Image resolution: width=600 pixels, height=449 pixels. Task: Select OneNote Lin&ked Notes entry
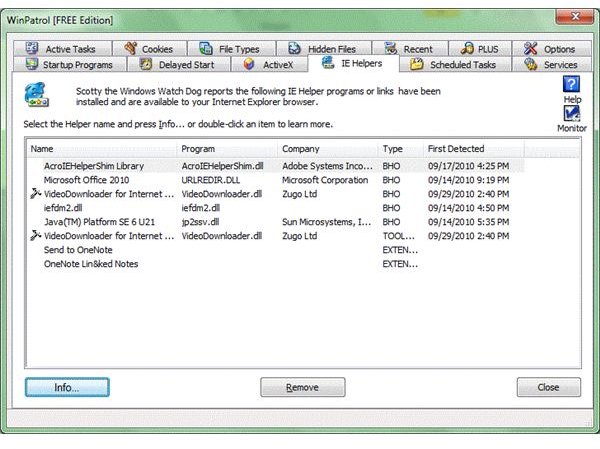pyautogui.click(x=91, y=264)
